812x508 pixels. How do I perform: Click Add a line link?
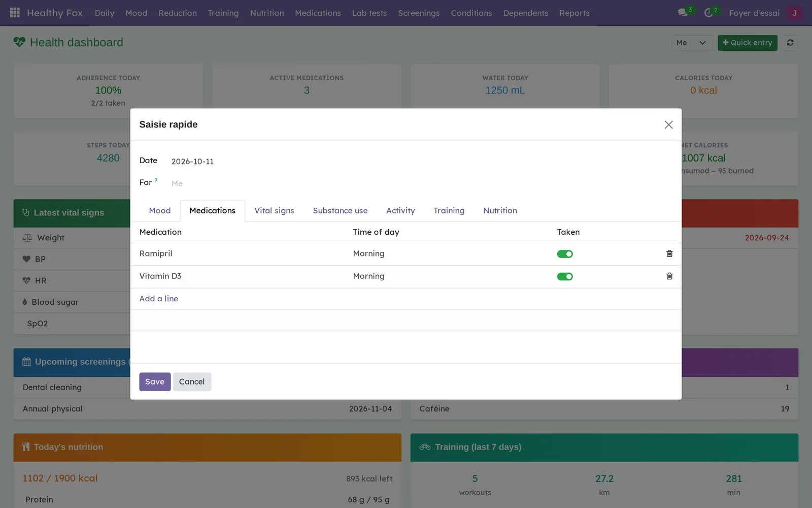(x=159, y=299)
